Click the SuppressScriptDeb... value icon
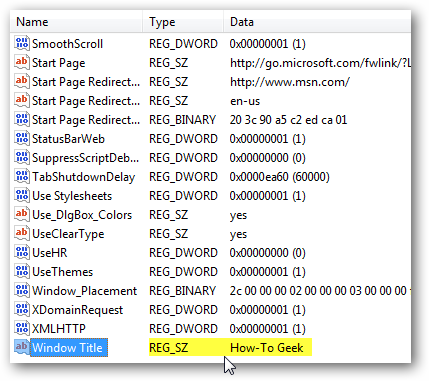The width and height of the screenshot is (429, 381). (x=22, y=158)
